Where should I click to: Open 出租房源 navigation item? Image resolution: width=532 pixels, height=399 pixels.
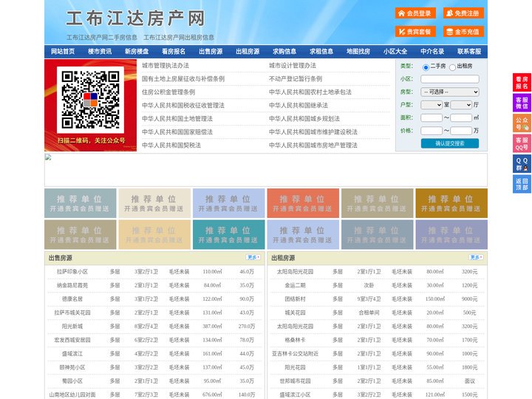coord(248,51)
